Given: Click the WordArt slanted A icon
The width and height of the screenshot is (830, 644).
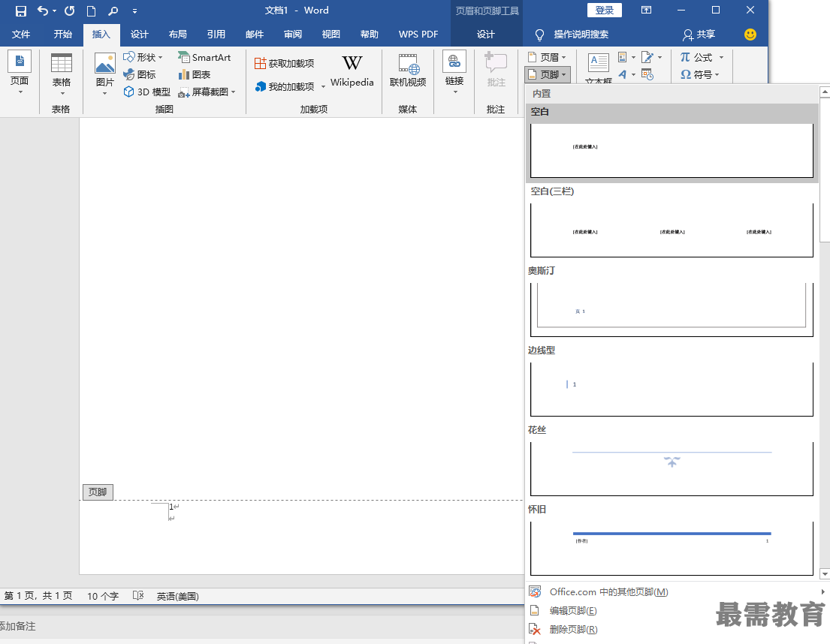Looking at the screenshot, I should point(623,74).
